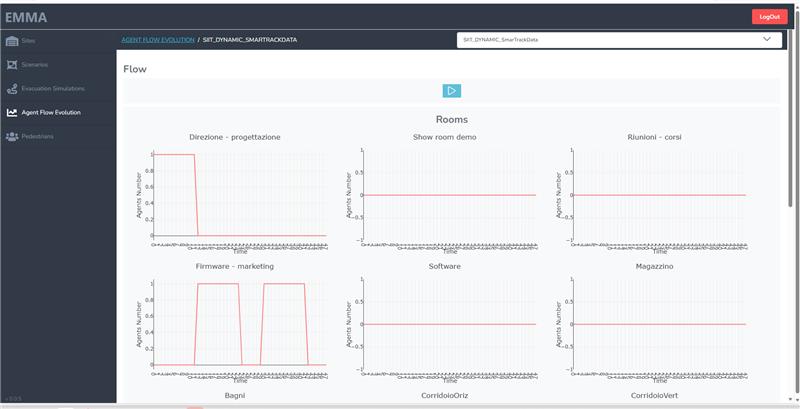800x409 pixels.
Task: Click the Scenarios icon in sidebar
Action: pos(12,64)
